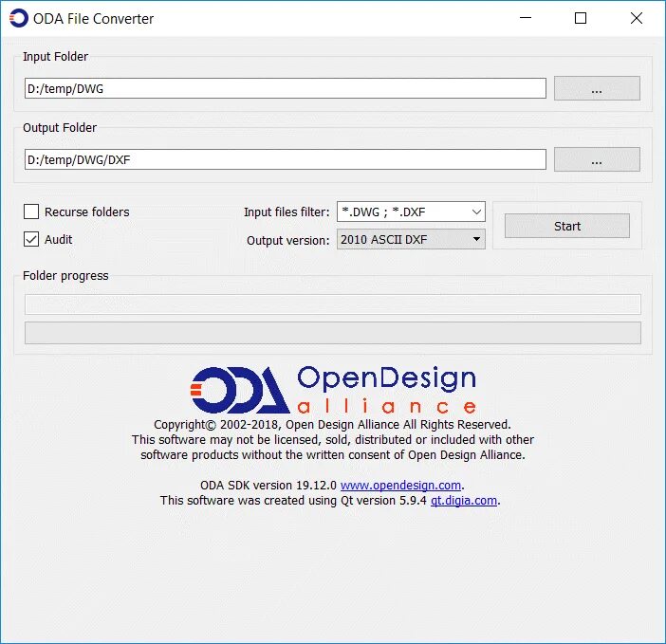Image resolution: width=666 pixels, height=644 pixels.
Task: Open the Output version dropdown
Action: [411, 239]
